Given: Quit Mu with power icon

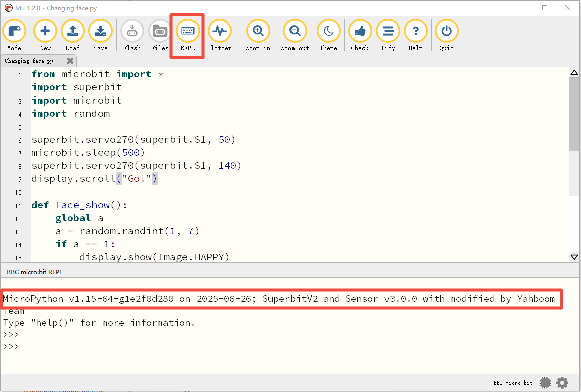Looking at the screenshot, I should pyautogui.click(x=446, y=35).
